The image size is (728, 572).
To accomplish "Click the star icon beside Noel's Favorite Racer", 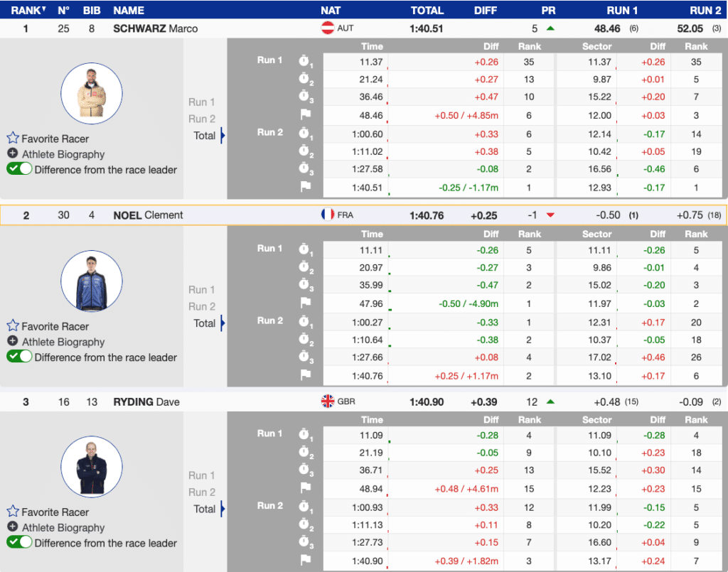I will pos(13,326).
